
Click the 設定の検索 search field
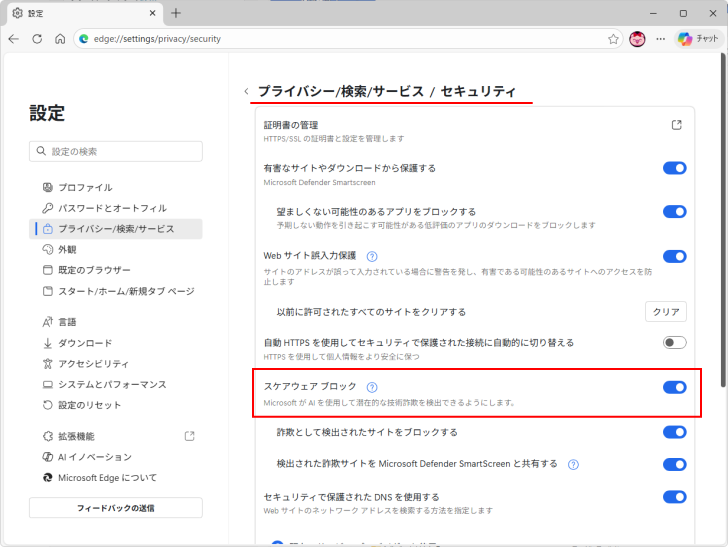[x=116, y=151]
